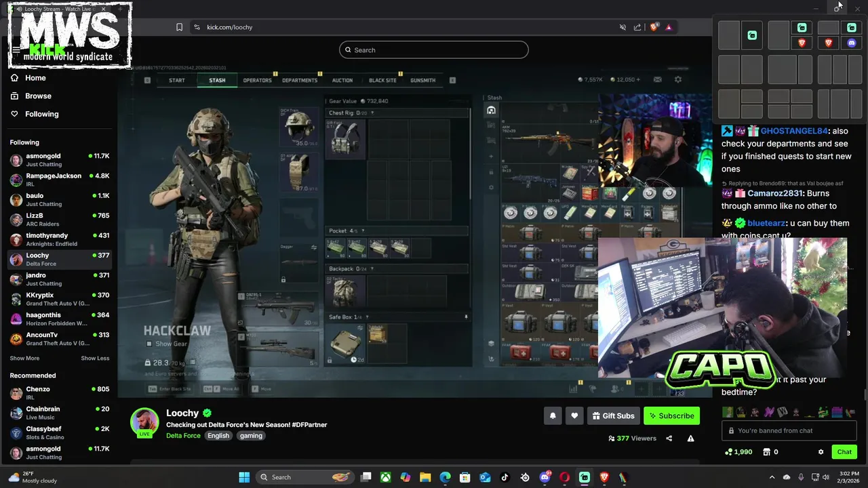
Task: Open File Explorer from taskbar
Action: [x=425, y=477]
